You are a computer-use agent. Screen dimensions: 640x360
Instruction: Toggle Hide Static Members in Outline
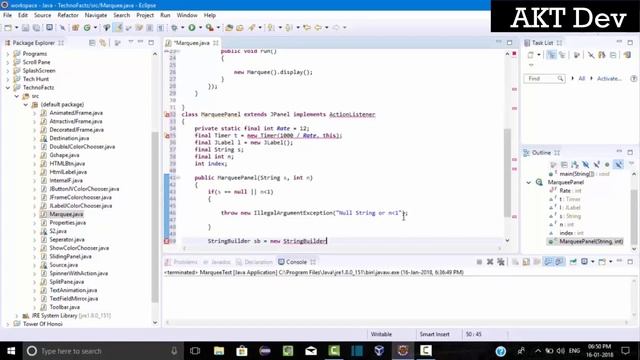click(x=596, y=164)
